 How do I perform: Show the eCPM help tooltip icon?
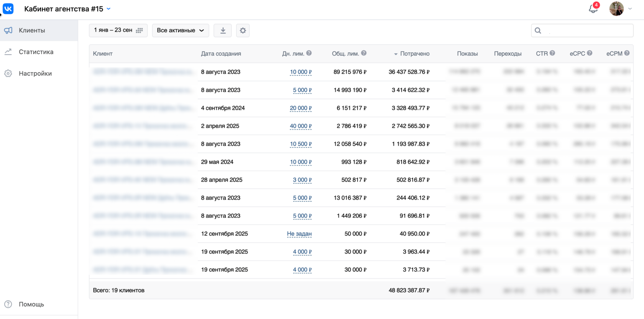click(627, 53)
